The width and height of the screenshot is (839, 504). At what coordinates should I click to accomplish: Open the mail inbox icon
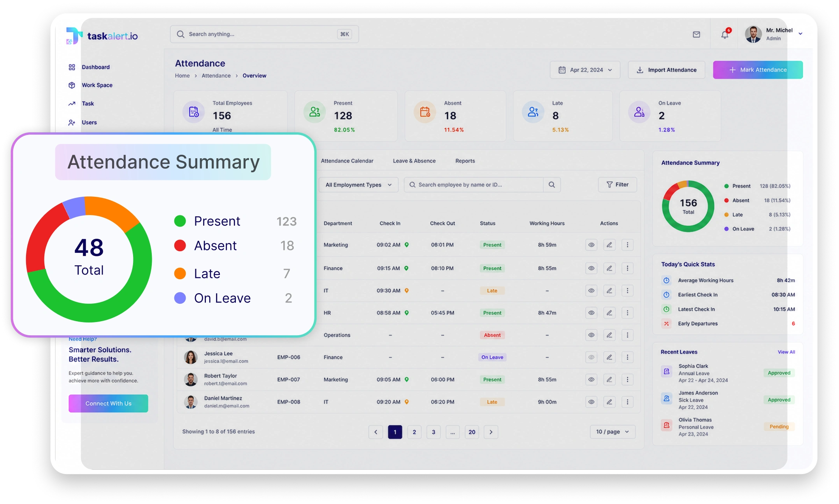click(x=696, y=35)
